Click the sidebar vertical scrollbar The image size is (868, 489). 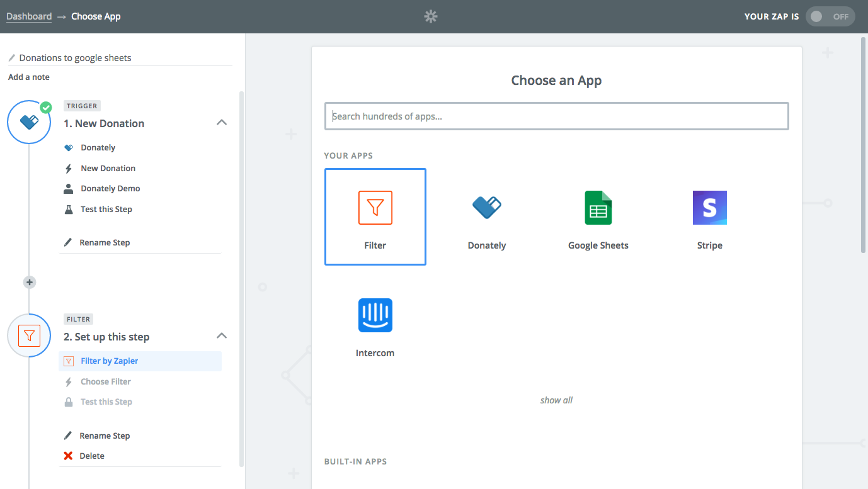click(x=242, y=279)
